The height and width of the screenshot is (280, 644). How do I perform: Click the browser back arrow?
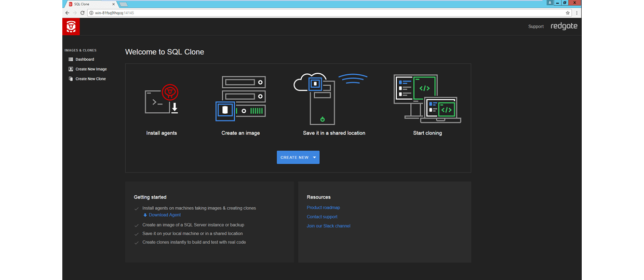click(67, 12)
